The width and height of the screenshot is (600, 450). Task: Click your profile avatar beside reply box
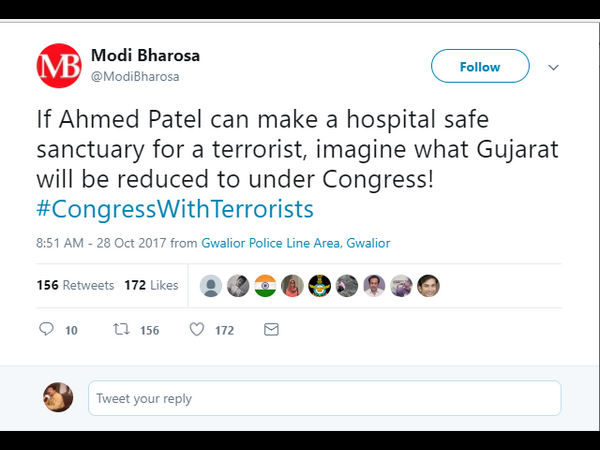(59, 397)
